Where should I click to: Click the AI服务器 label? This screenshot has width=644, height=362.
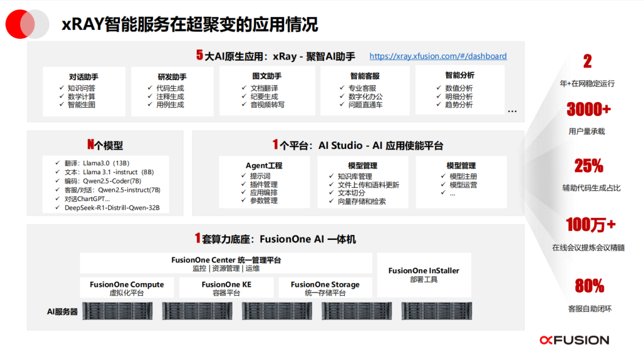pyautogui.click(x=63, y=312)
